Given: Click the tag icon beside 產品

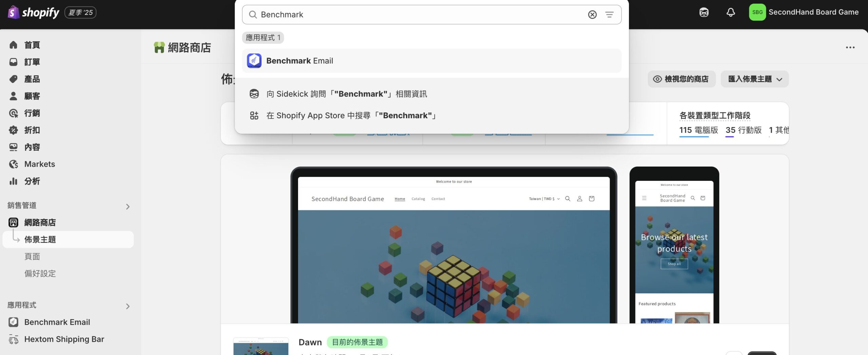Looking at the screenshot, I should tap(13, 79).
